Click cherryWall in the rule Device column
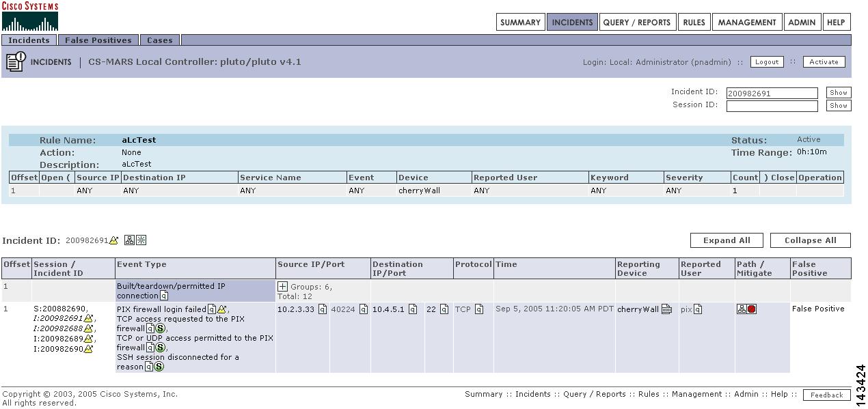The image size is (868, 409). (x=419, y=191)
